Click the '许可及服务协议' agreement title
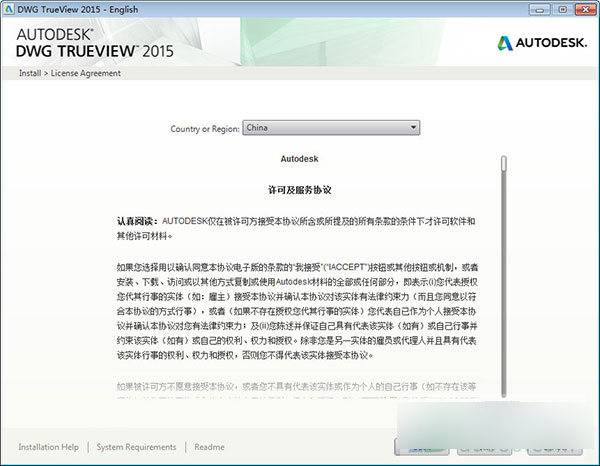Viewport: 600px width, 466px height. click(x=299, y=190)
